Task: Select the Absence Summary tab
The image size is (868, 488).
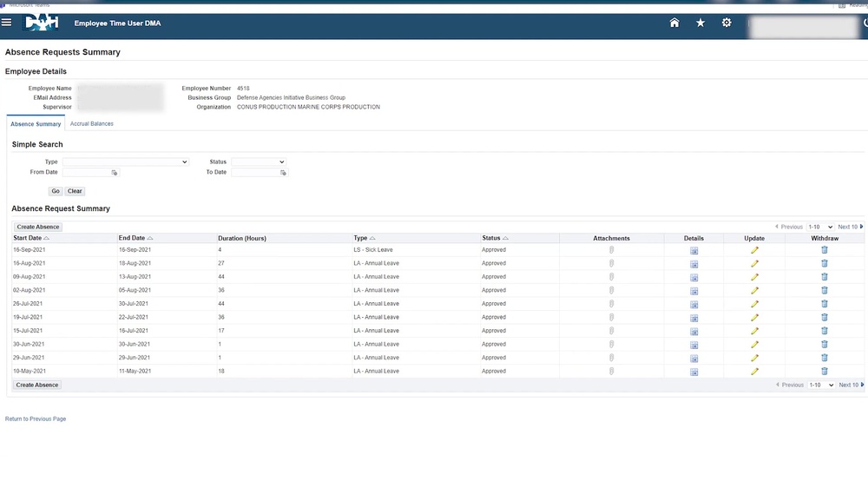Action: tap(36, 124)
